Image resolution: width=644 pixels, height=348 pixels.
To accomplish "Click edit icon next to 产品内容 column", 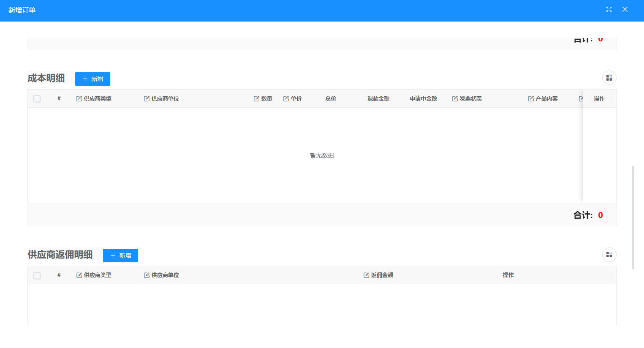I will pyautogui.click(x=531, y=99).
